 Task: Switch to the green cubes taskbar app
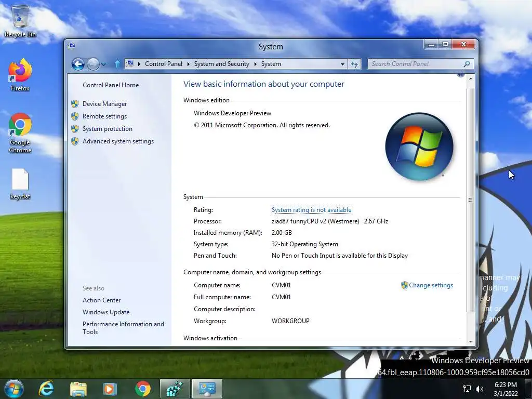[x=175, y=389]
